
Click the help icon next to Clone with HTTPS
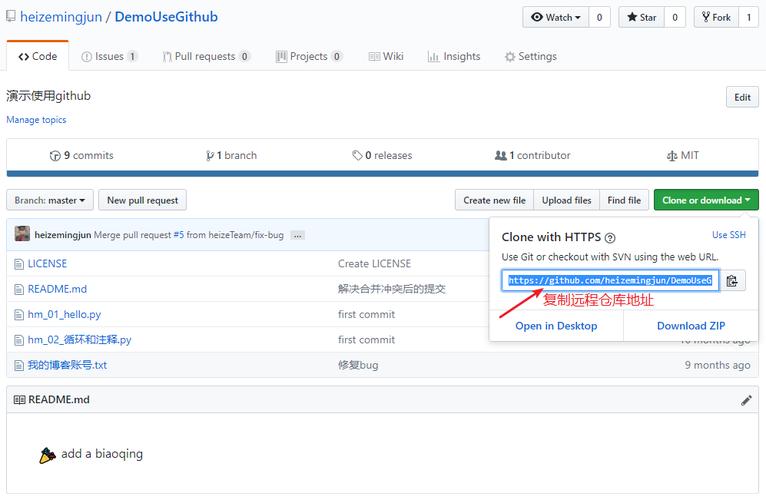(x=610, y=238)
